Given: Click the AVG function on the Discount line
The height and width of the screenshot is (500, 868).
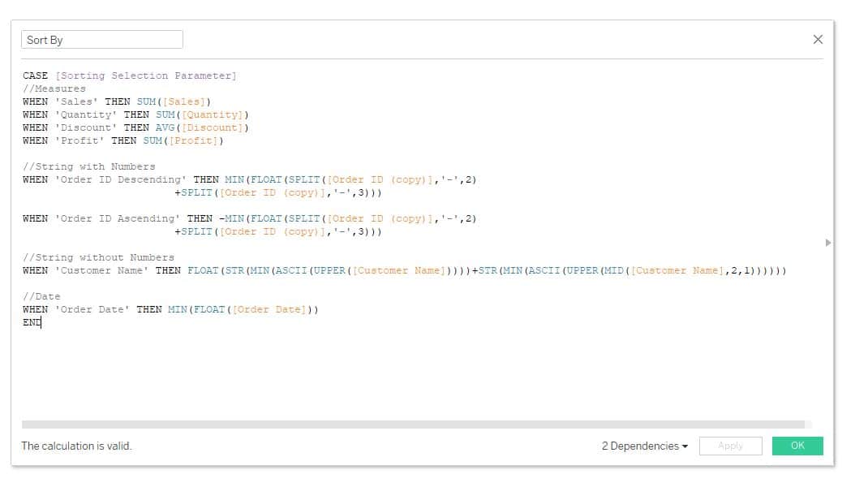Looking at the screenshot, I should click(165, 128).
